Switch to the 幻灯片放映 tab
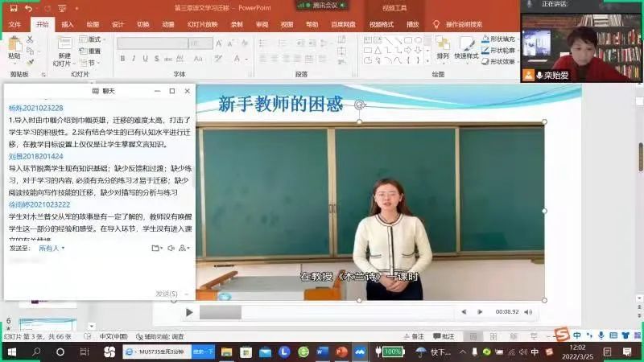This screenshot has width=644, height=362. [202, 24]
